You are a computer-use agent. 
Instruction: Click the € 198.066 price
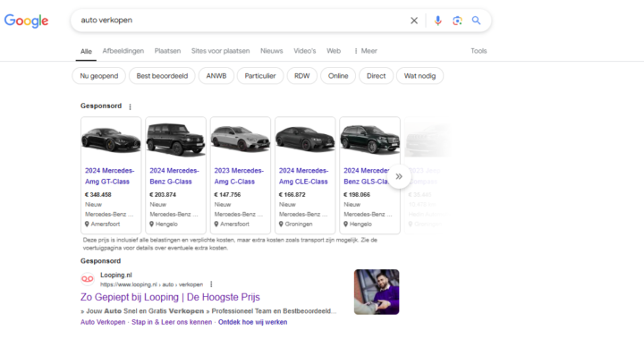(357, 195)
